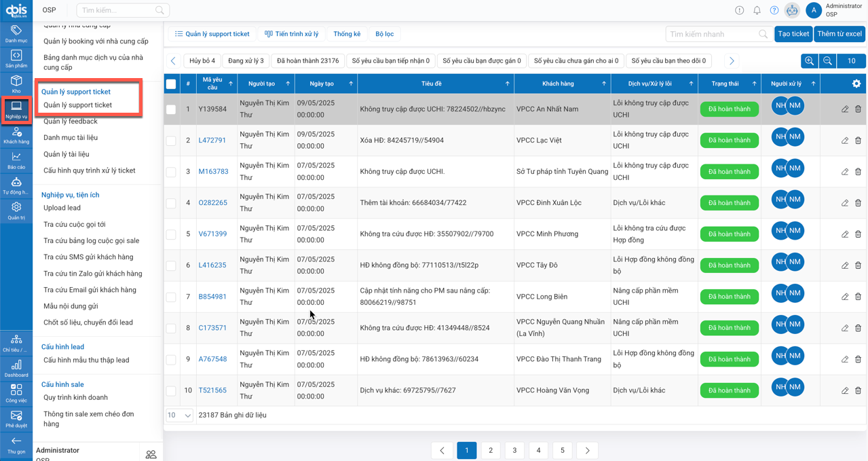The height and width of the screenshot is (461, 868).
Task: Open the page size dropdown showing 10
Action: 180,415
